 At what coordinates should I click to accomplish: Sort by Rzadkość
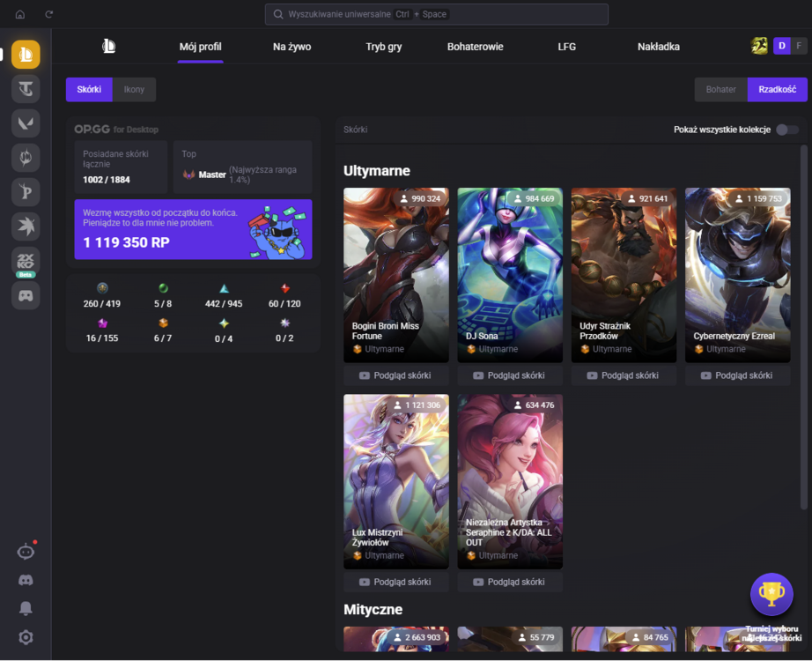tap(778, 90)
